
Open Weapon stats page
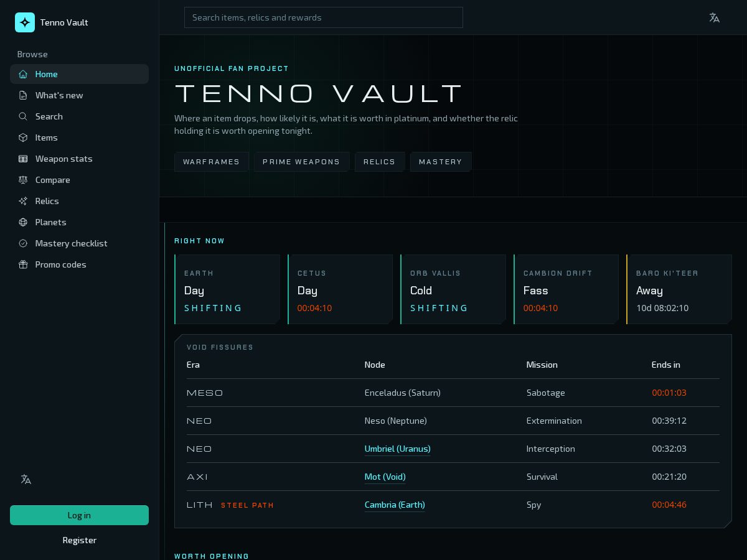79,159
